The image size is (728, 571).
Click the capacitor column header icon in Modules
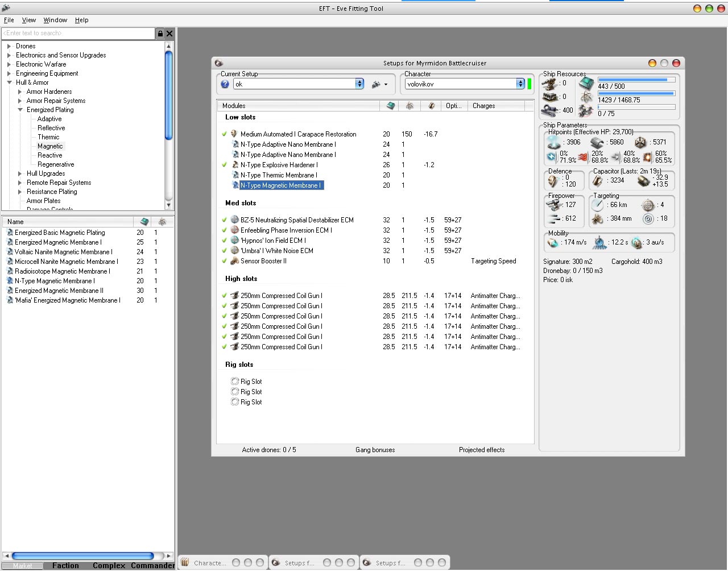click(x=431, y=106)
